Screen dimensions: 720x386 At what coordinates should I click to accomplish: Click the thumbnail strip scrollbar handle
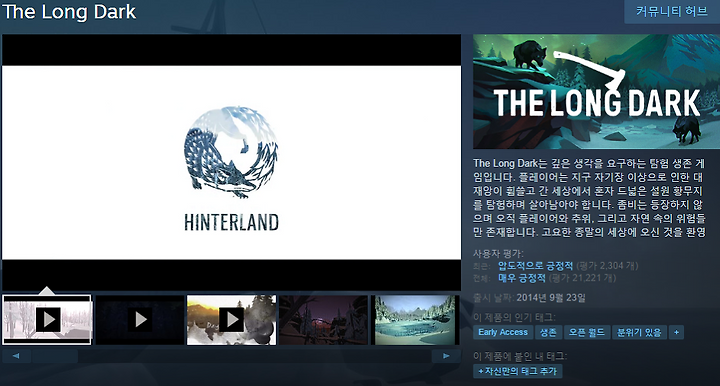55,356
